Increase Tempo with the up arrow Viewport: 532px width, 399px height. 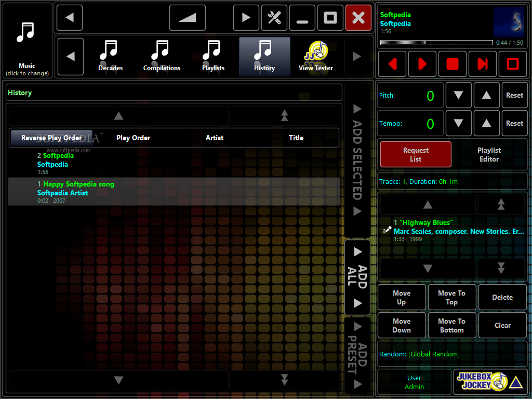pyautogui.click(x=486, y=123)
